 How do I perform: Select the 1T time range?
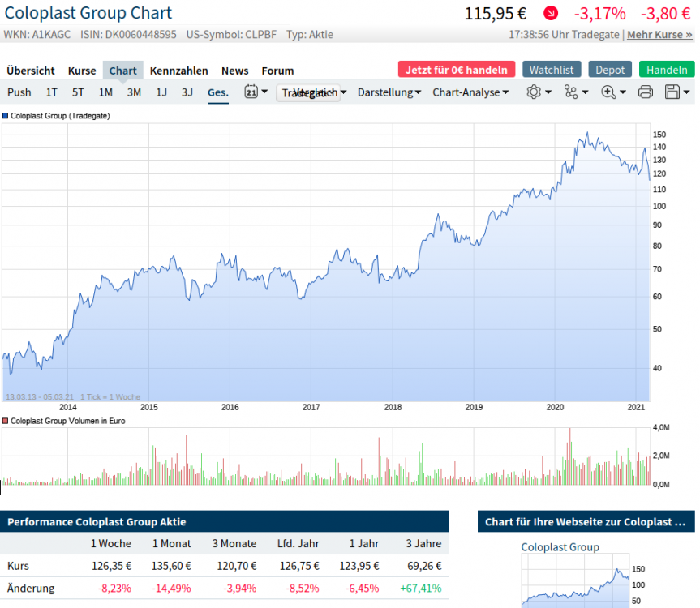coord(51,92)
